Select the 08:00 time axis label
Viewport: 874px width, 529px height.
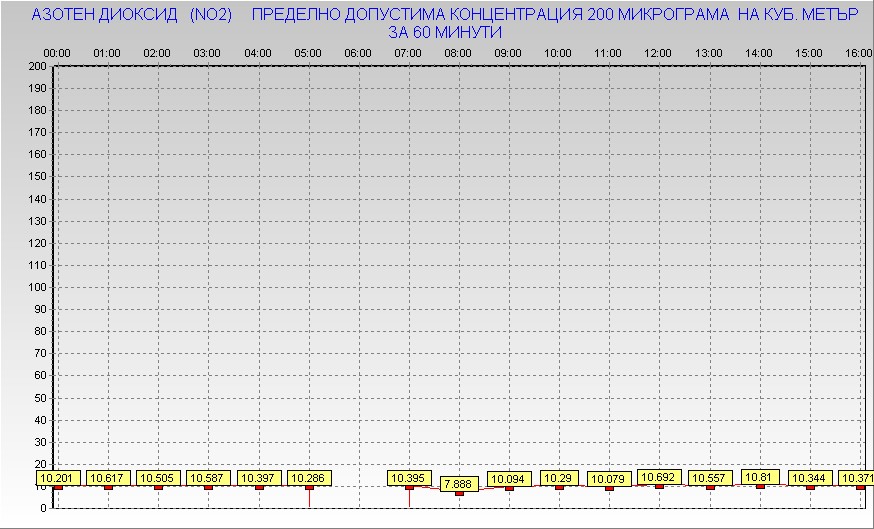[458, 52]
